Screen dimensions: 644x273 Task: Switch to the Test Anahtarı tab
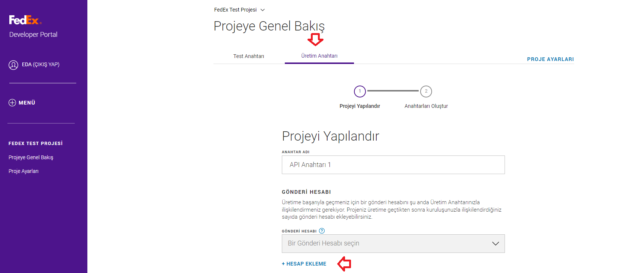249,56
